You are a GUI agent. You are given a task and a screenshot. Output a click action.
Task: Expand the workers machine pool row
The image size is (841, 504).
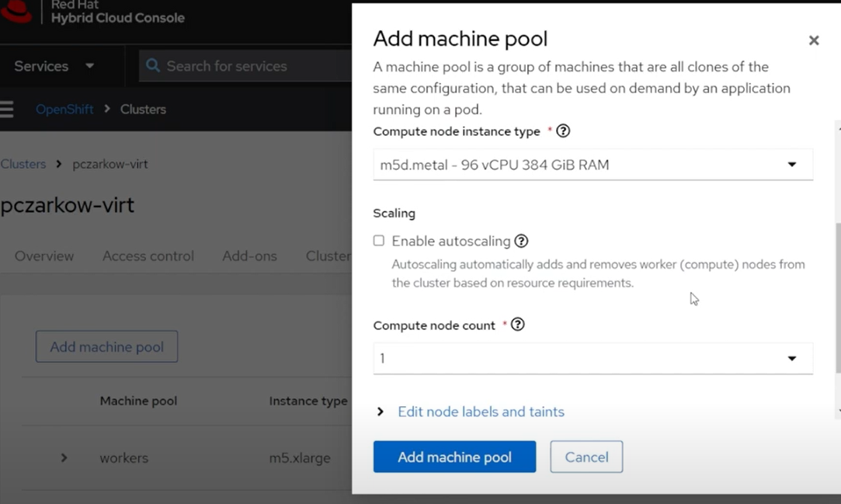[x=65, y=458]
